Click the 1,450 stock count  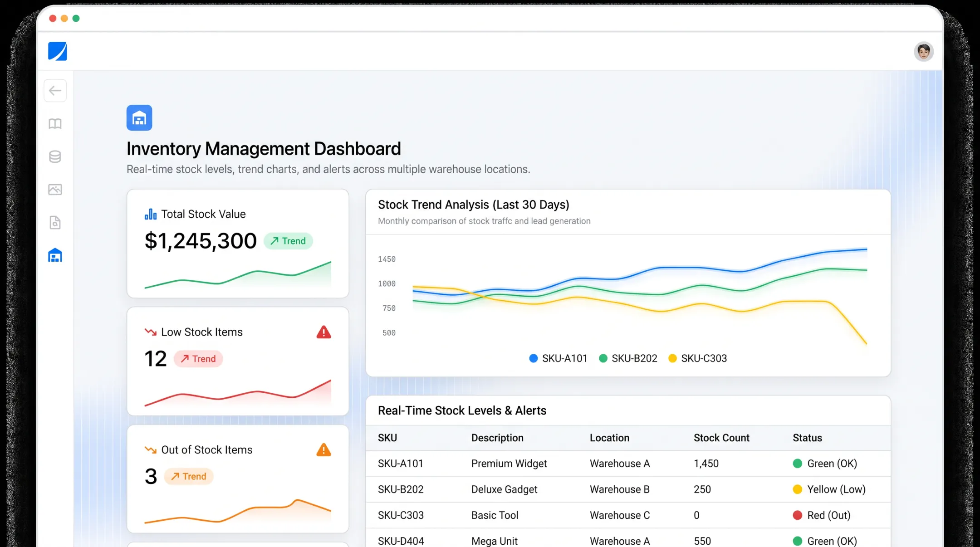pos(706,464)
